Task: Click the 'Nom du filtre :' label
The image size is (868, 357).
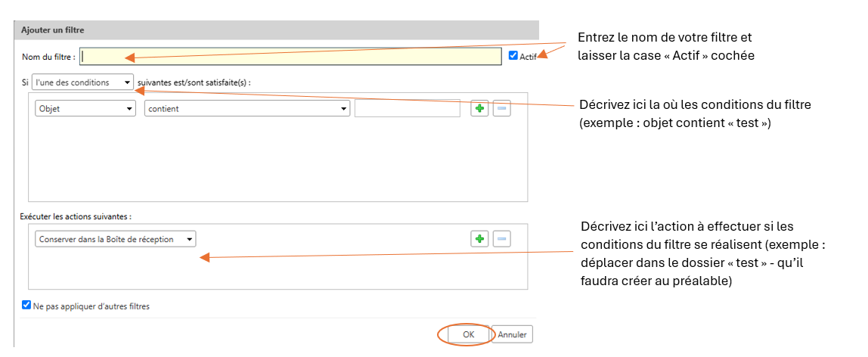Action: pos(48,57)
